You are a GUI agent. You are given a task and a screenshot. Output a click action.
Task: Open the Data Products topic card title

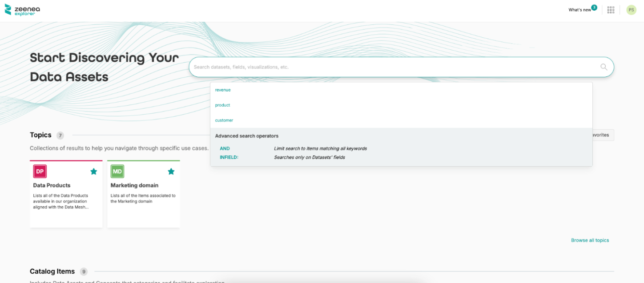click(52, 185)
